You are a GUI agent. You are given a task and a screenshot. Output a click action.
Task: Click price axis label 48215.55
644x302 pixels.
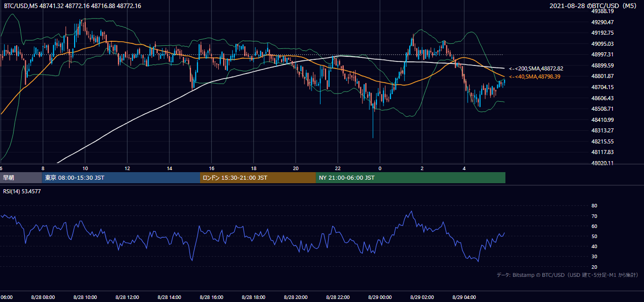tap(602, 141)
